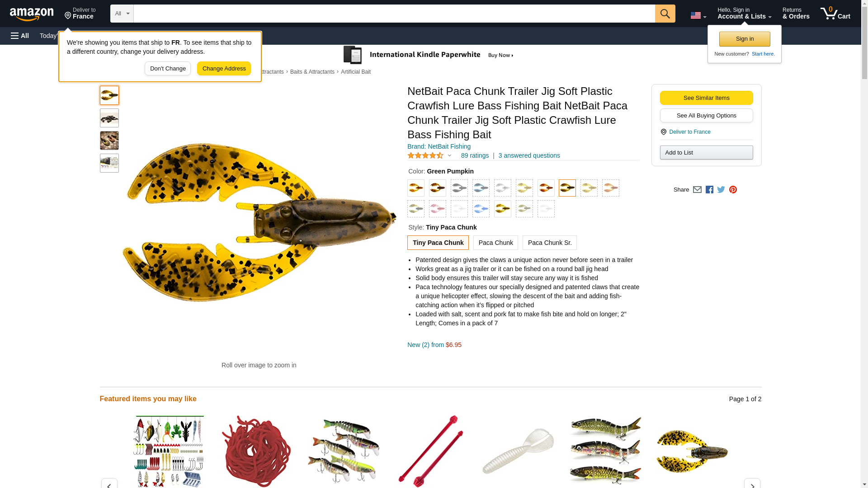
Task: Open the All hamburger menu
Action: point(20,36)
